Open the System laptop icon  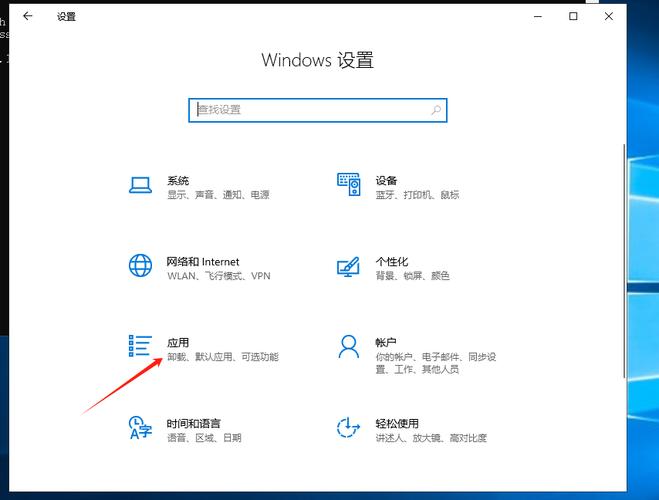click(x=140, y=185)
